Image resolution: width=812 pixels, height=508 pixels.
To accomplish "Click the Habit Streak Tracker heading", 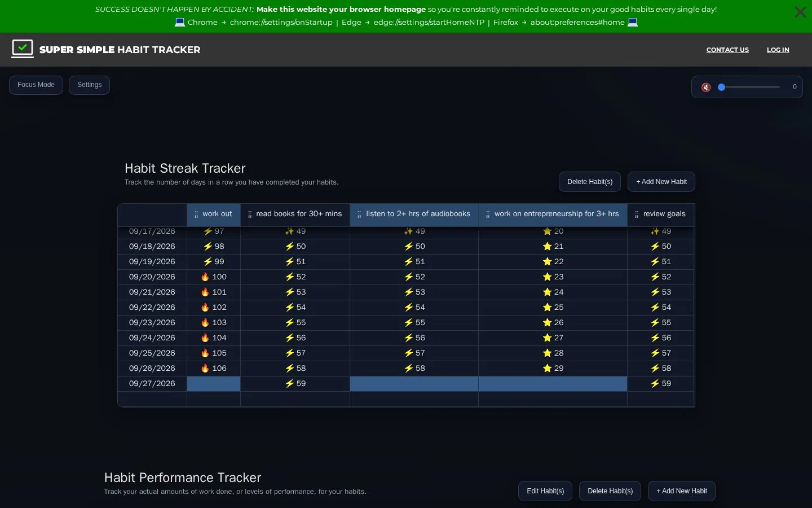I will pyautogui.click(x=185, y=168).
